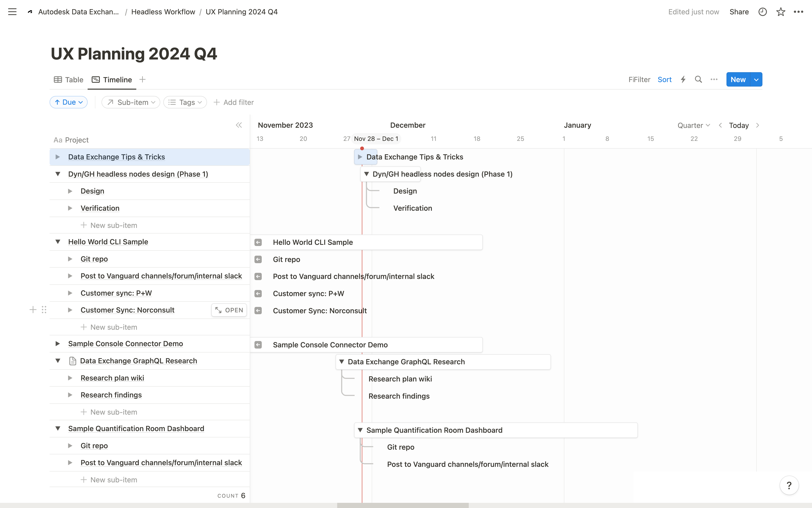Go to previous timeline period arrow

[x=720, y=125]
